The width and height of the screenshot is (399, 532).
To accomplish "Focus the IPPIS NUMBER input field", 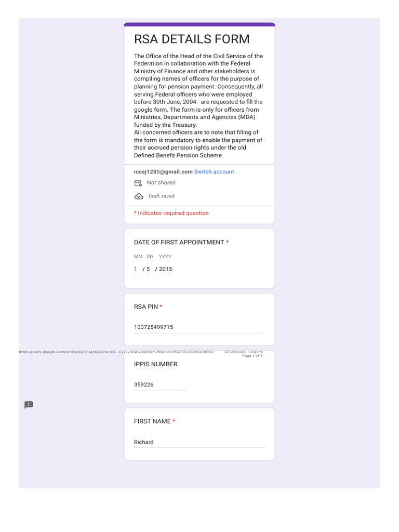I will pyautogui.click(x=159, y=385).
